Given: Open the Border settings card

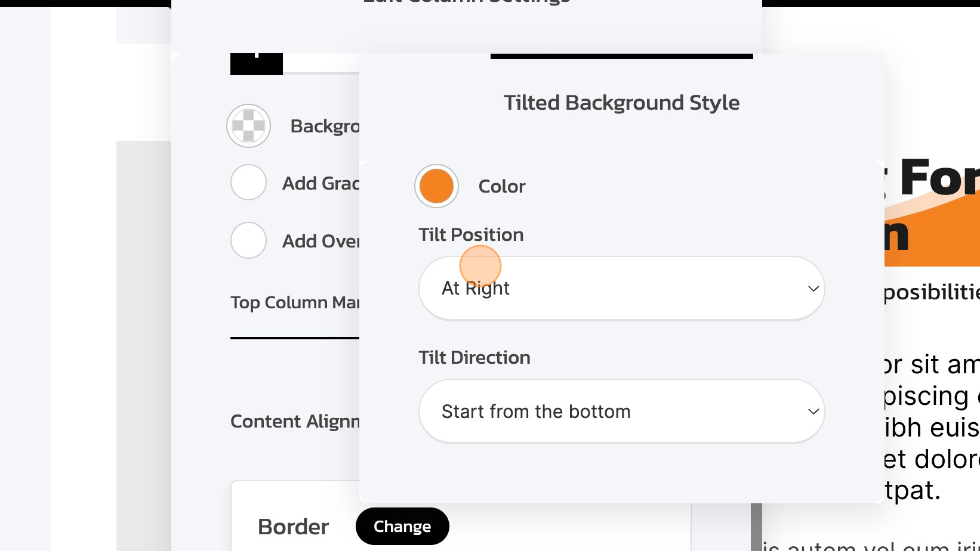Looking at the screenshot, I should (x=292, y=526).
